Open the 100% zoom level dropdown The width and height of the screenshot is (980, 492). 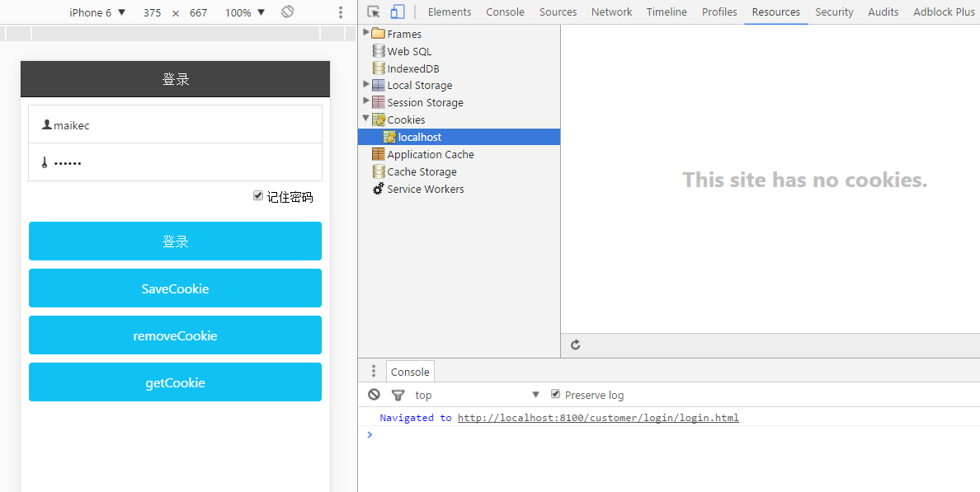[245, 12]
